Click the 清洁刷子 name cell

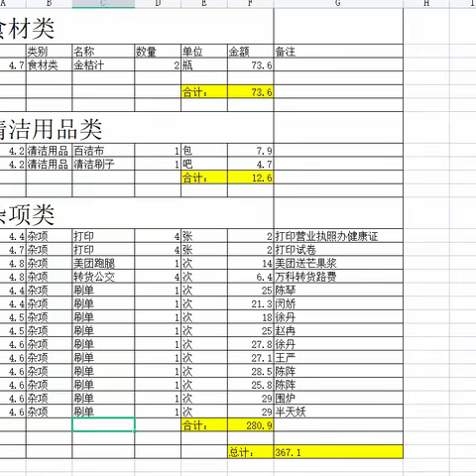pyautogui.click(x=103, y=164)
